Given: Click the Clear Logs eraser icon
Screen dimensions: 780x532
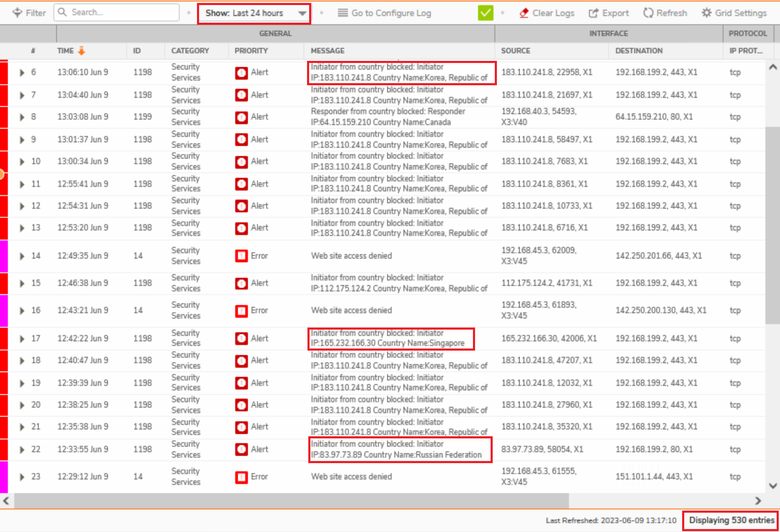Looking at the screenshot, I should [524, 13].
